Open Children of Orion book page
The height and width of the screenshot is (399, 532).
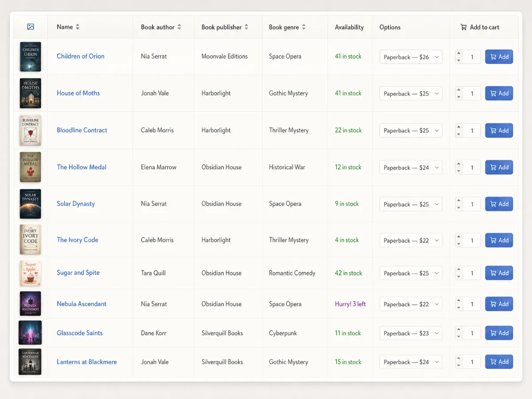81,56
